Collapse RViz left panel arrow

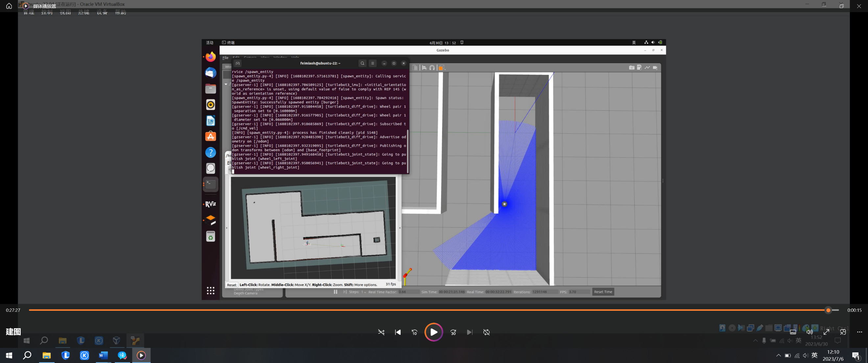pos(227,228)
